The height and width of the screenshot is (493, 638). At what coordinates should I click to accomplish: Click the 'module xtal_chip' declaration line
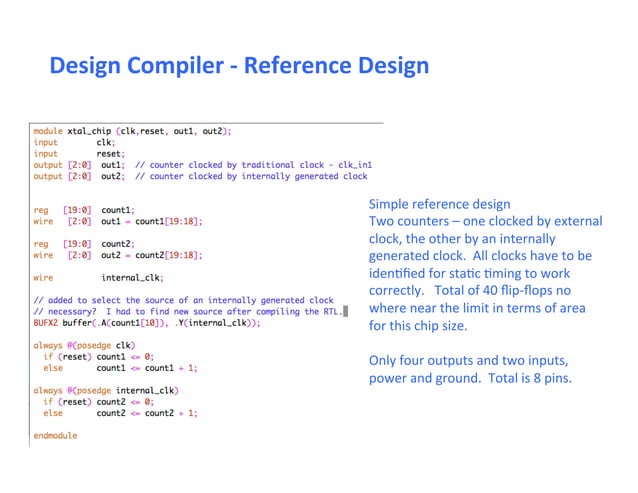pos(132,131)
